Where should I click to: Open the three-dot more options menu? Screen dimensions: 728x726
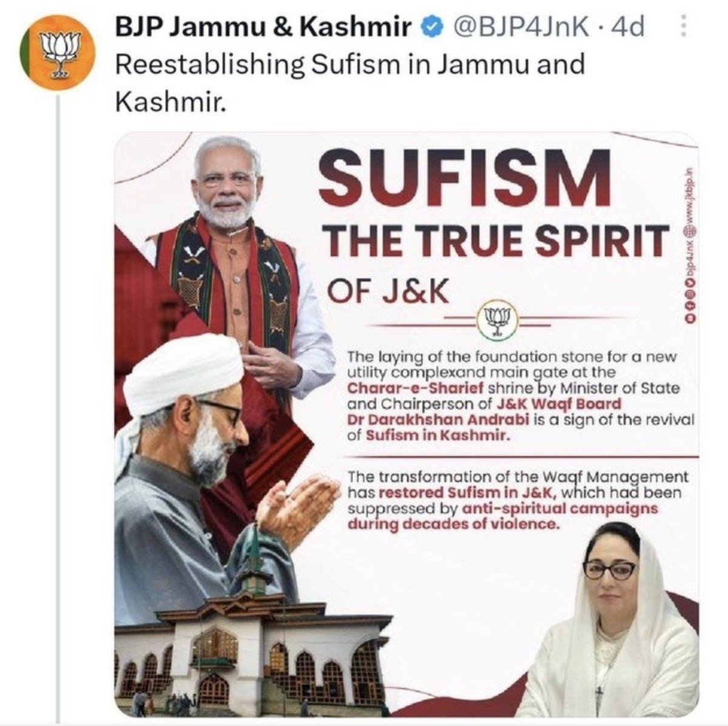coord(683,28)
